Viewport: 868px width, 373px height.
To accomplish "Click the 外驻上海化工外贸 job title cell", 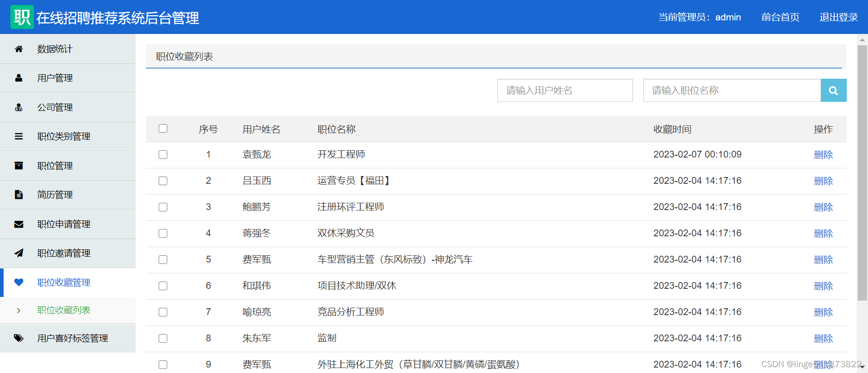I will (x=419, y=364).
